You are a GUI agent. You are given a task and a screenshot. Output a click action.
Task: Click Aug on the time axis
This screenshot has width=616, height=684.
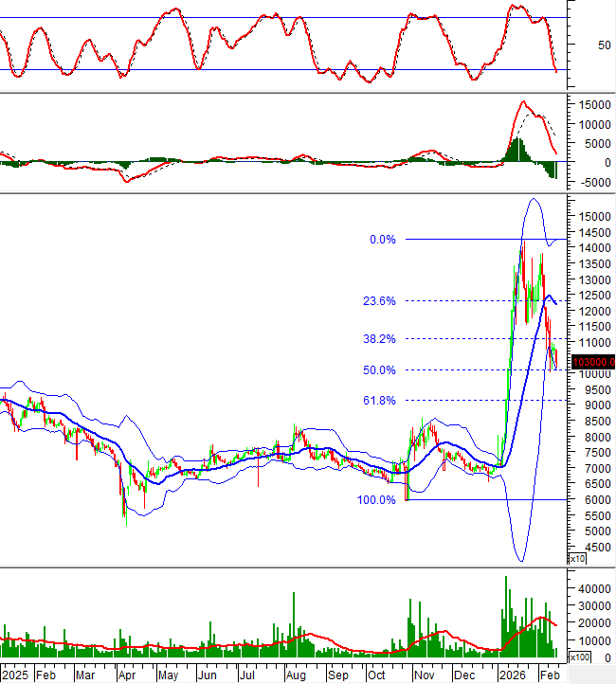click(295, 675)
